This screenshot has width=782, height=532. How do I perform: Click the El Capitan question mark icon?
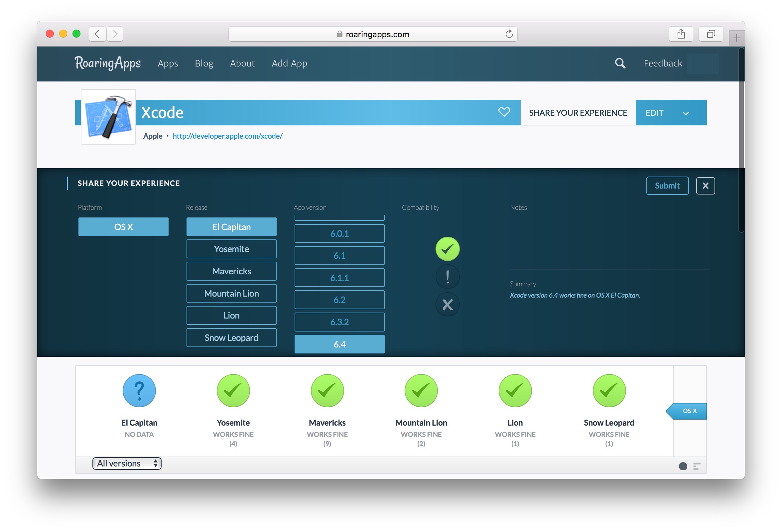(x=139, y=391)
